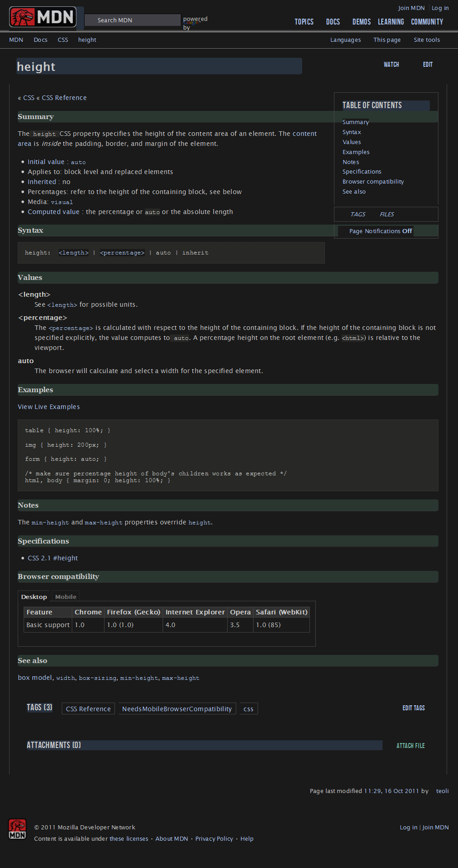This screenshot has height=868, width=458.
Task: Open the NeedsMobileBrowserCompatibility tag
Action: click(x=177, y=709)
